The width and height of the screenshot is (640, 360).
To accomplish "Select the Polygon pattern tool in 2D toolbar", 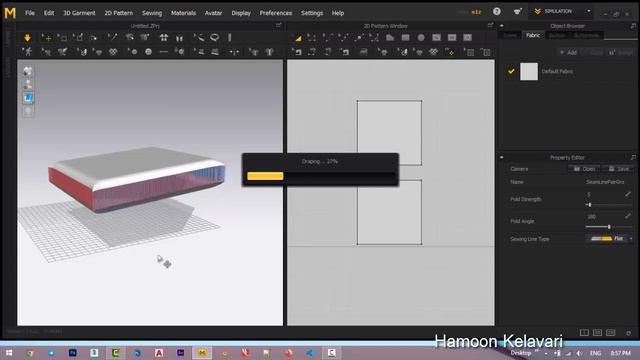I will pos(390,38).
